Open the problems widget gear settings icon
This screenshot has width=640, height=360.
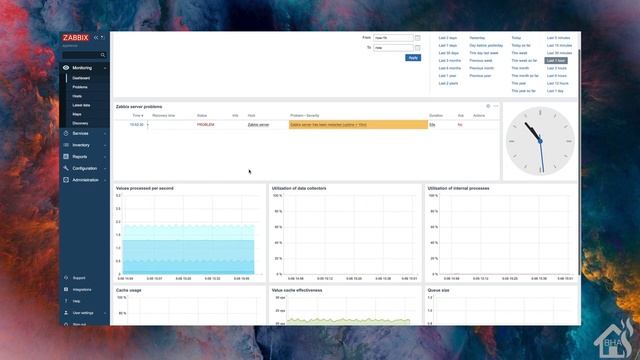[x=488, y=106]
